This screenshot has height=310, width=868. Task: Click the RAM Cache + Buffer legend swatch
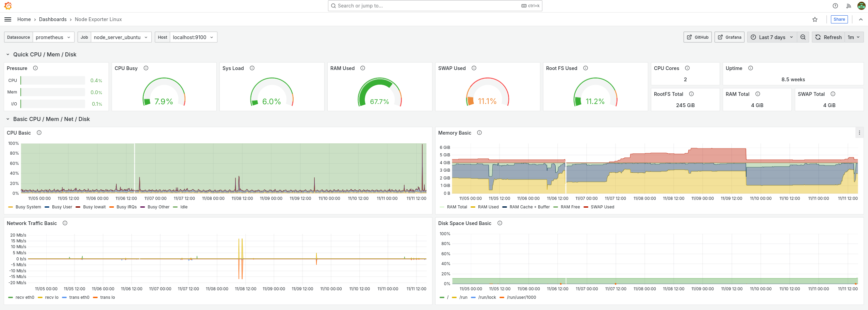click(x=505, y=207)
